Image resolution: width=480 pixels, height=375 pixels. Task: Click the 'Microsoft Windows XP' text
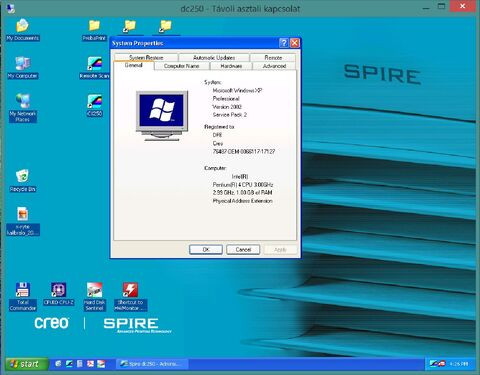237,90
